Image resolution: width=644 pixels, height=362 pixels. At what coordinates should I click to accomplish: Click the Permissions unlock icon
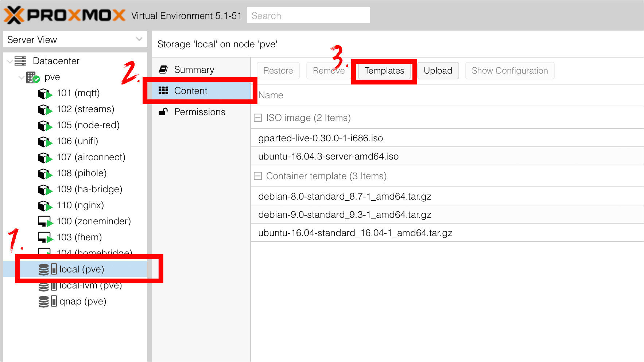click(163, 112)
